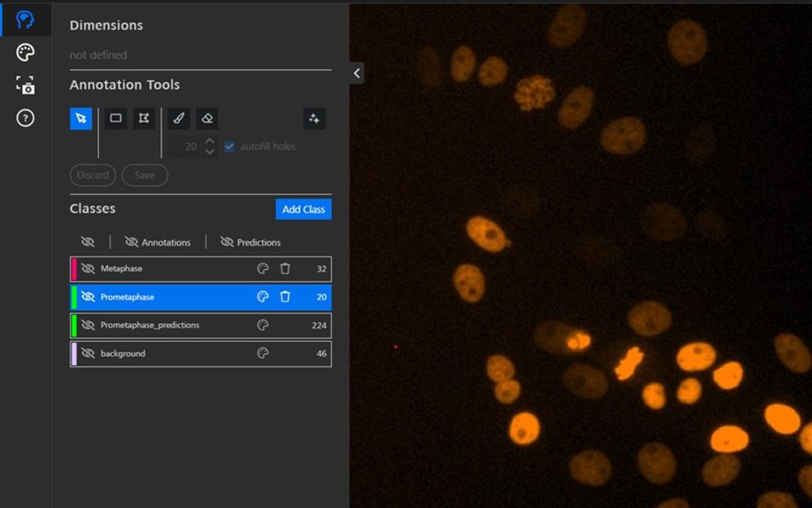Toggle visibility of Prometaphase class
This screenshot has height=508, width=812.
[88, 297]
